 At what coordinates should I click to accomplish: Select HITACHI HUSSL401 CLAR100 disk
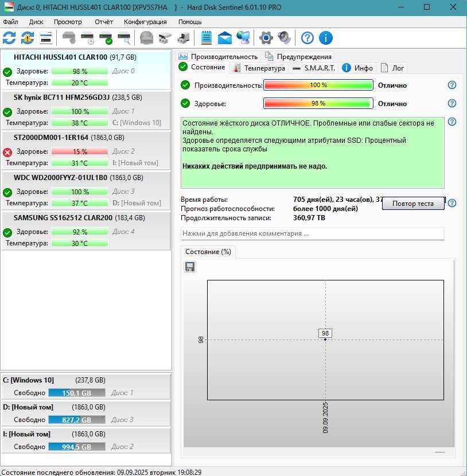[86, 70]
